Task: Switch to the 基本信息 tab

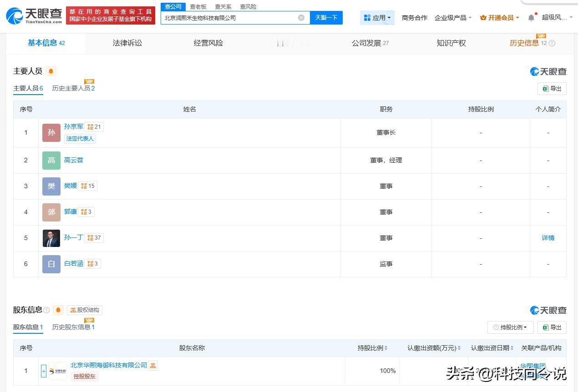Action: (46, 43)
